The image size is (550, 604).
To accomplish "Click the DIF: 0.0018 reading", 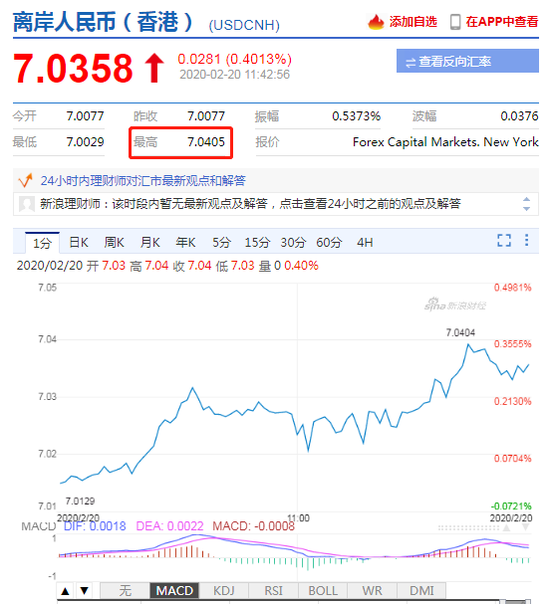I will pyautogui.click(x=95, y=526).
